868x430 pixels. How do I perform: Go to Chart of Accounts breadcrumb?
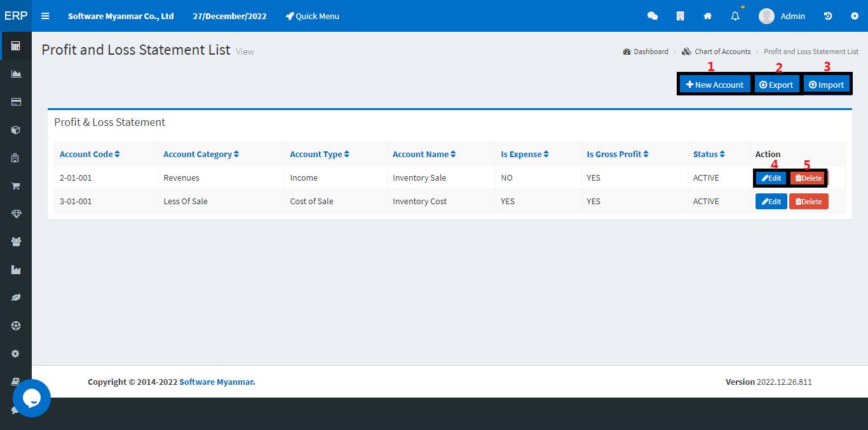click(x=716, y=52)
